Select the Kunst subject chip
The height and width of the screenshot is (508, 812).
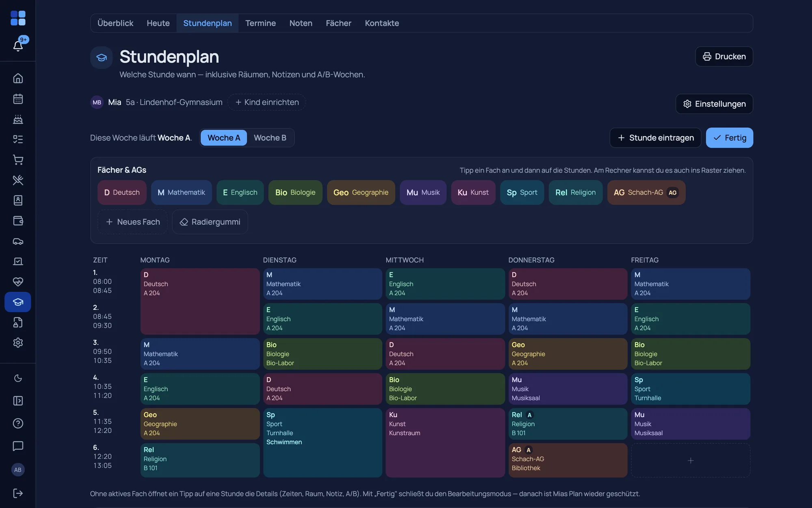coord(473,193)
